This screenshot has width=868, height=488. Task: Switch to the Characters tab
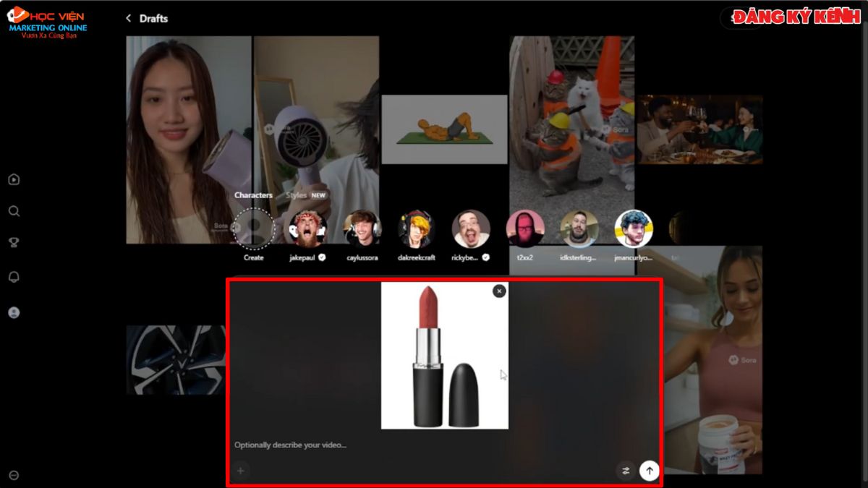point(253,194)
